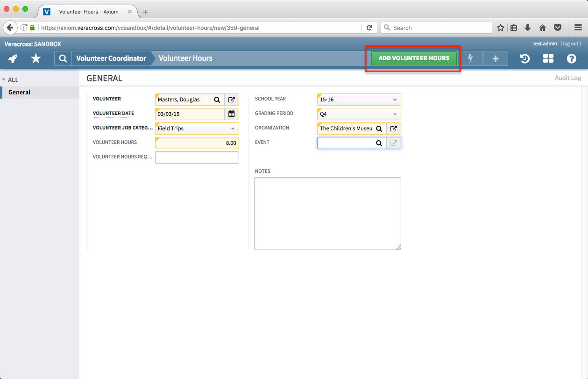Screen dimensions: 588x379
Task: Click inside the Notes text area
Action: (327, 213)
